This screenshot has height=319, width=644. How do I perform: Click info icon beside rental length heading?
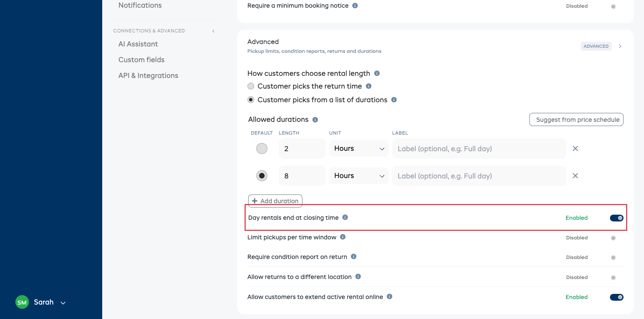point(377,73)
